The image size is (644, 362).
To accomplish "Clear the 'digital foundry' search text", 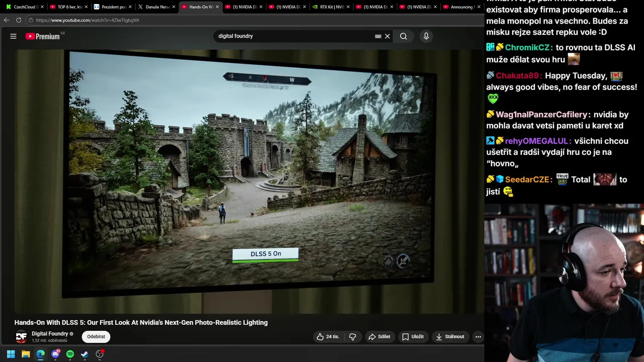I will point(387,36).
